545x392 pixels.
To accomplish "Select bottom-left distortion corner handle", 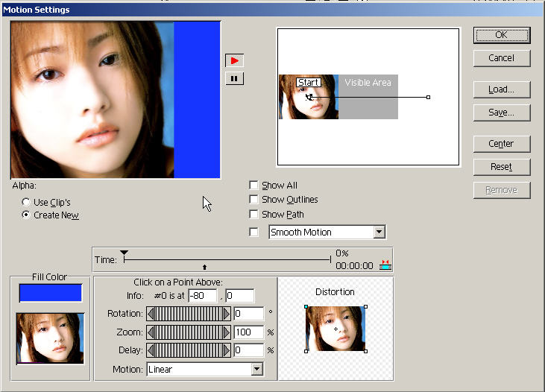I will [306, 351].
